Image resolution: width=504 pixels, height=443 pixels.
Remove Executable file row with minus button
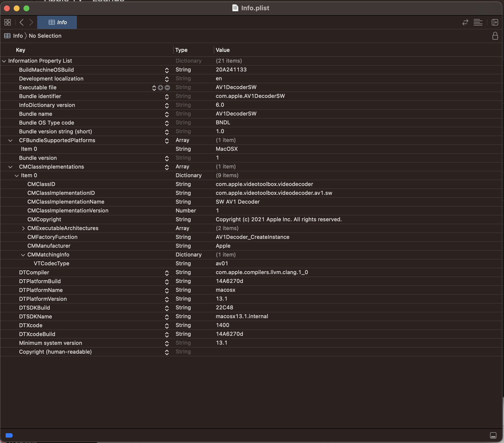point(167,88)
